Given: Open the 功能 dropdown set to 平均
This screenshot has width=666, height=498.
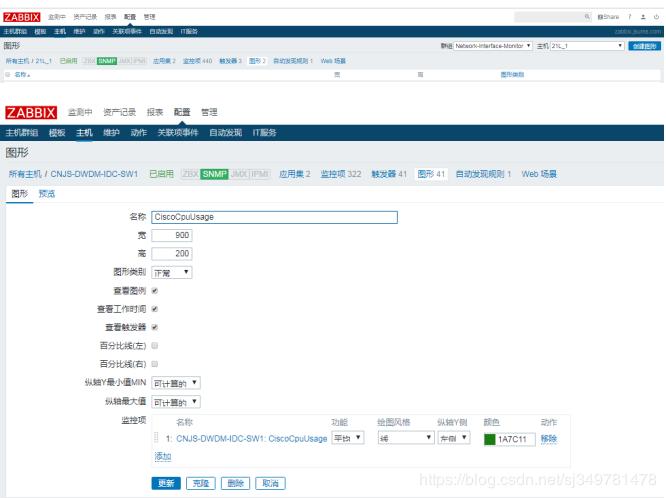Looking at the screenshot, I should click(x=348, y=438).
